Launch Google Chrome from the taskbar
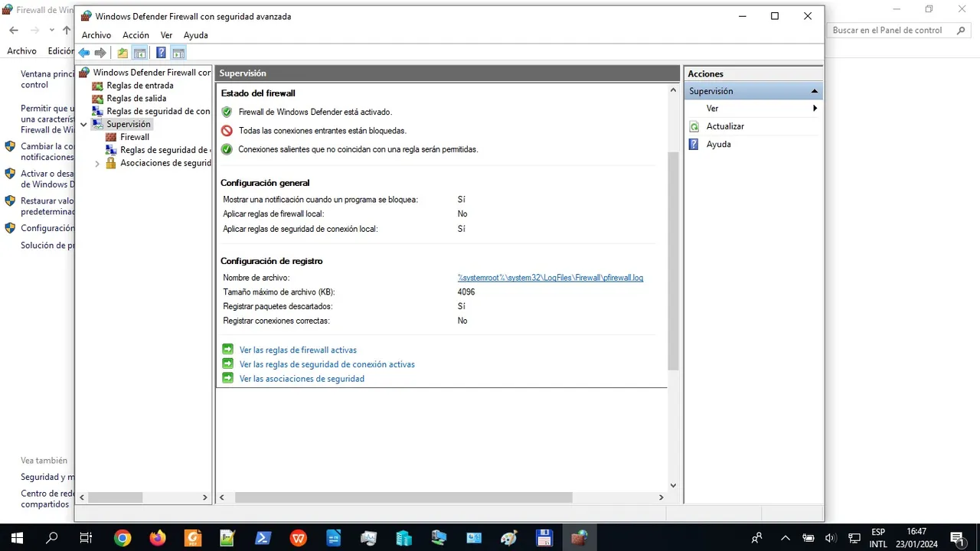Image resolution: width=980 pixels, height=551 pixels. pos(122,538)
